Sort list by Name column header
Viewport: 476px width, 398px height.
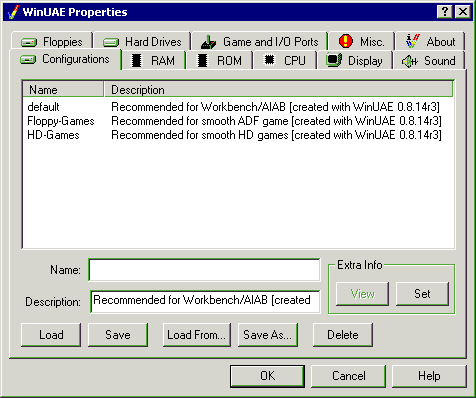click(63, 90)
